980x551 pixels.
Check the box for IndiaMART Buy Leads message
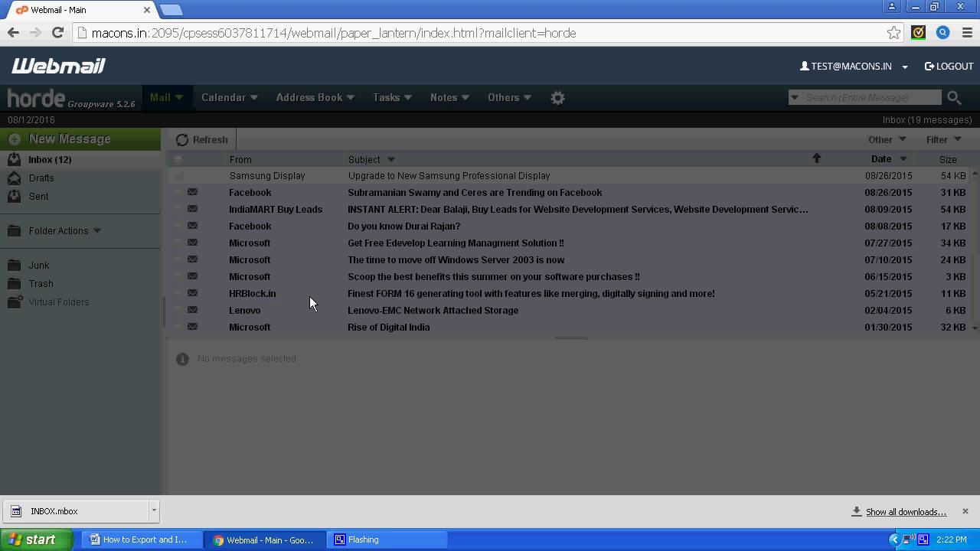(178, 210)
